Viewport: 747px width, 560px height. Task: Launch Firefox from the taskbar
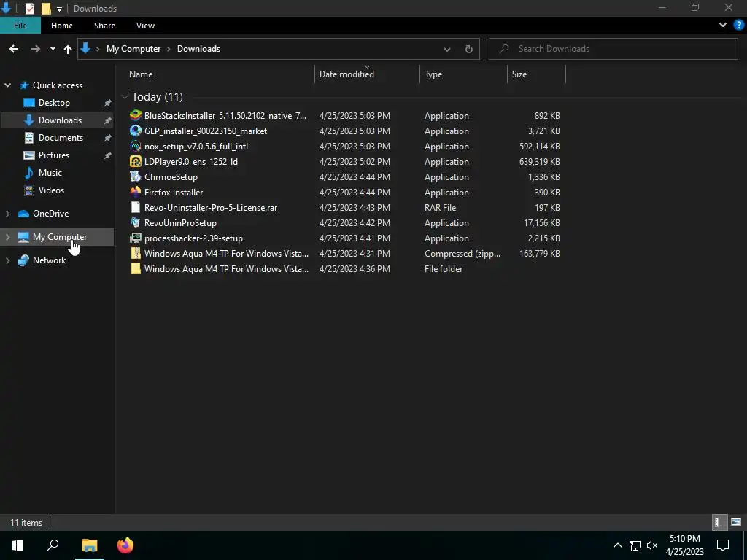click(125, 545)
